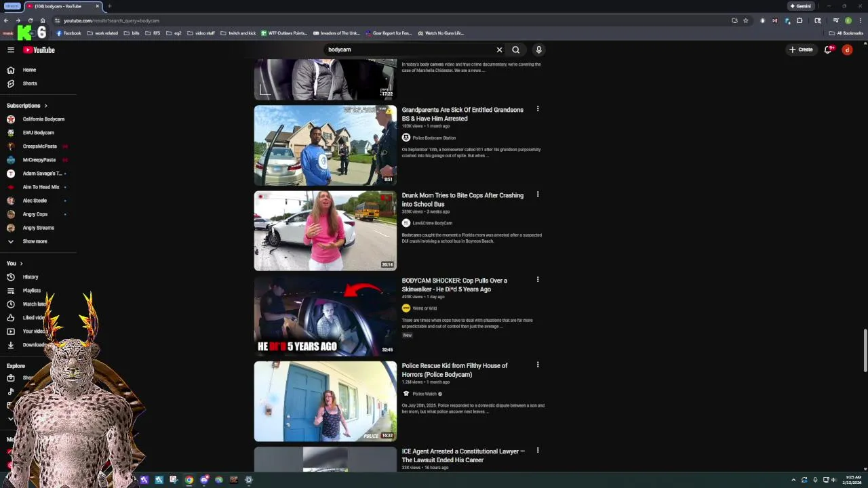This screenshot has width=868, height=488.
Task: Open title Grandparents Are Sick Of Entitled Grandsons
Action: (462, 114)
